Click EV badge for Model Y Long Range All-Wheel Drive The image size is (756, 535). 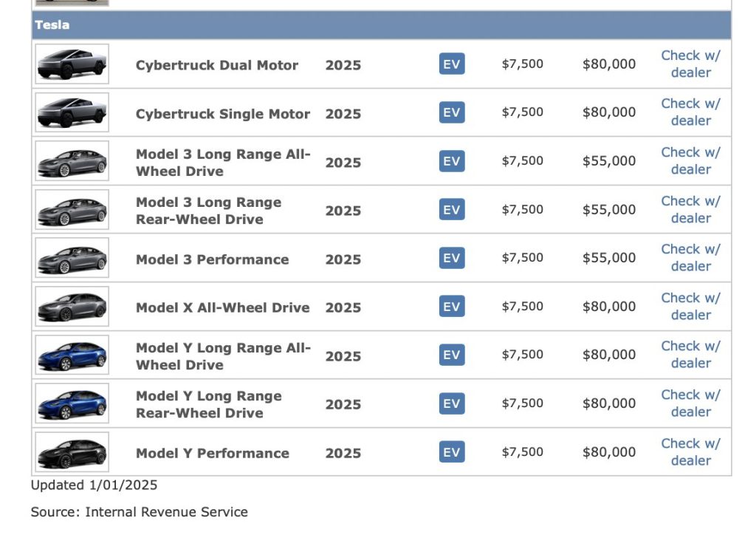(x=452, y=355)
